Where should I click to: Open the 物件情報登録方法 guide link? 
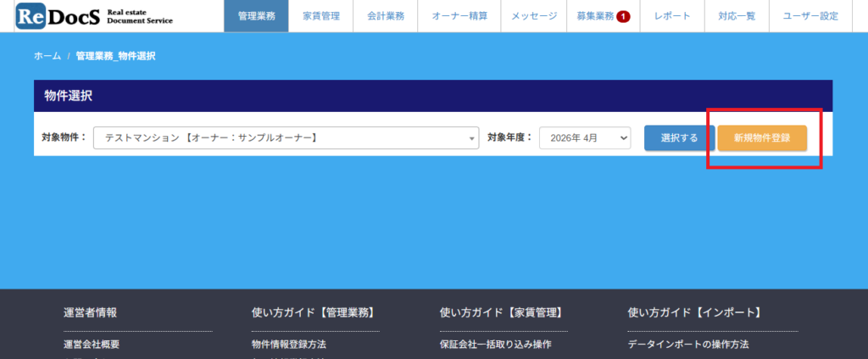289,345
